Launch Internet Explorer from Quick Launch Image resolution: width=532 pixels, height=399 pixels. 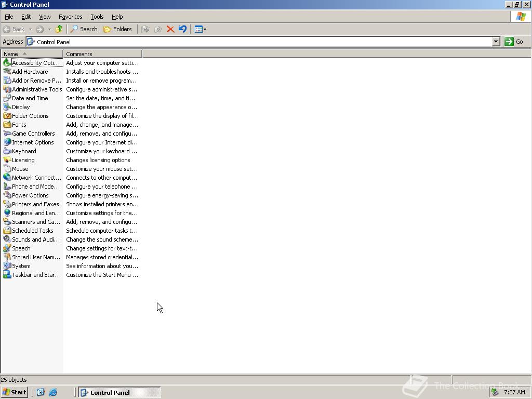coord(53,392)
